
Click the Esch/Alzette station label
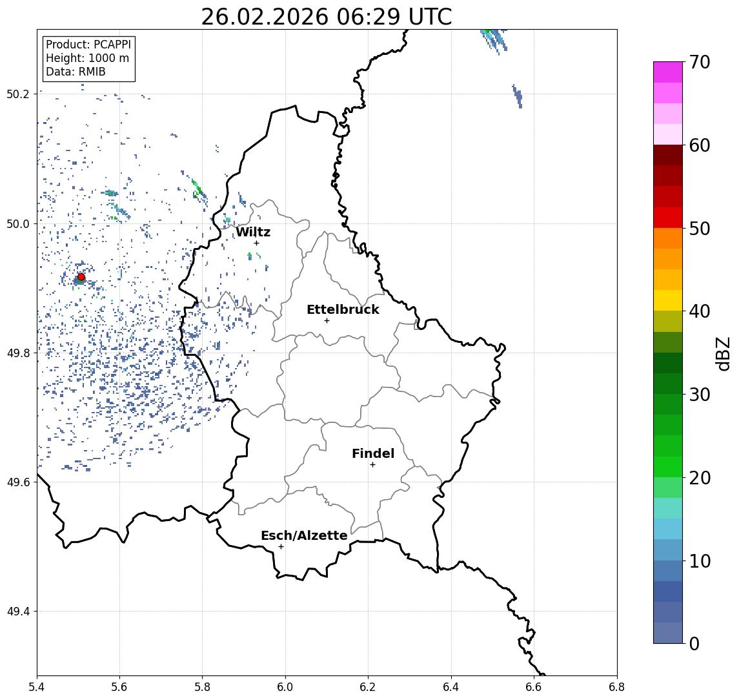[x=304, y=535]
